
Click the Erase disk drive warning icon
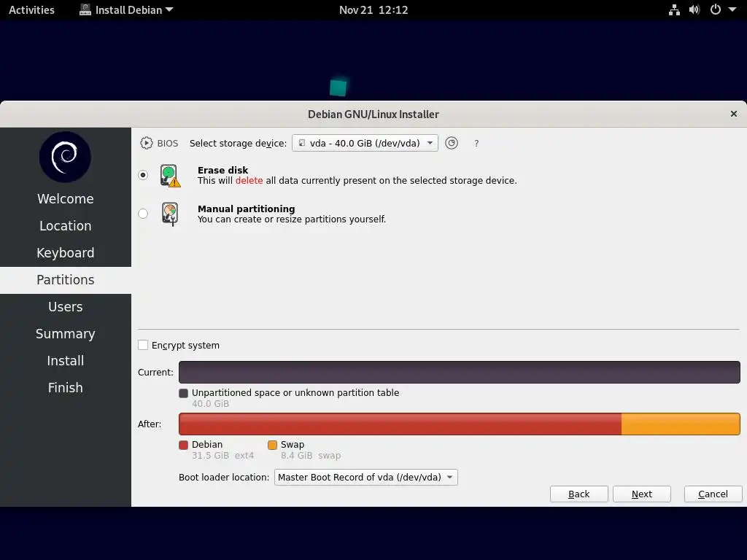[x=170, y=175]
